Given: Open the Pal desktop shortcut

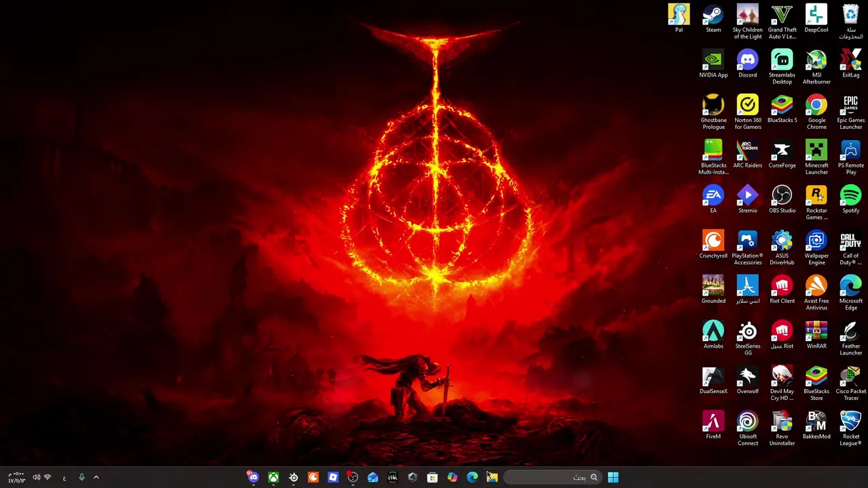Looking at the screenshot, I should (x=679, y=19).
